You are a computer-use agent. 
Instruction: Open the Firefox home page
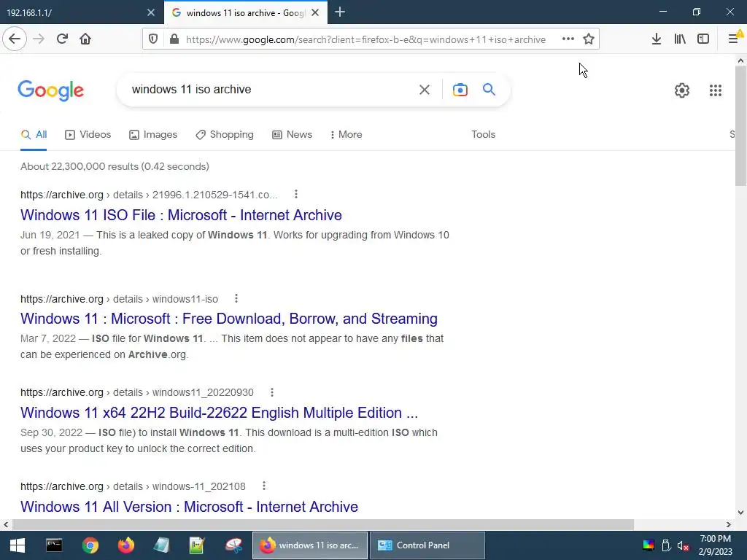point(85,39)
